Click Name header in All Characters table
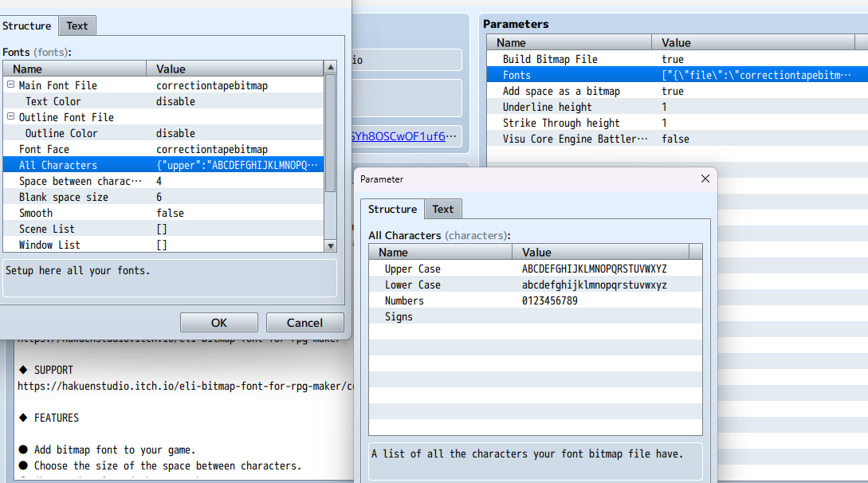The image size is (868, 483). (441, 253)
